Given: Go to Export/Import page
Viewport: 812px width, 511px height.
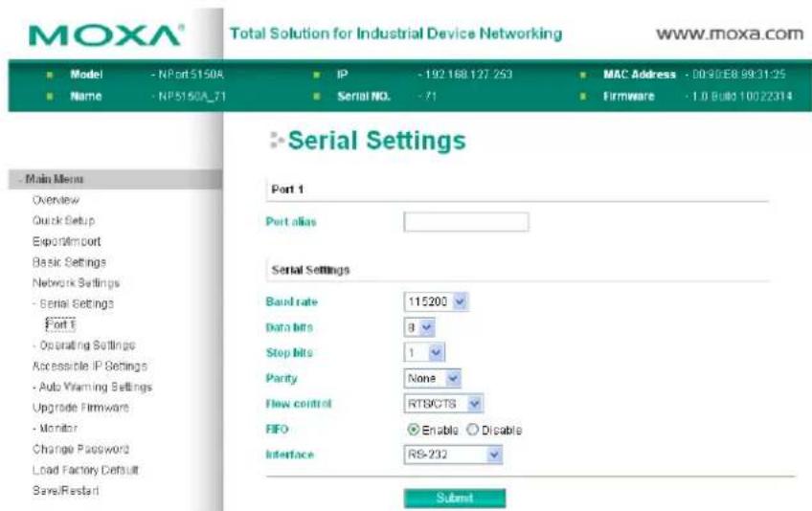Looking at the screenshot, I should [66, 241].
